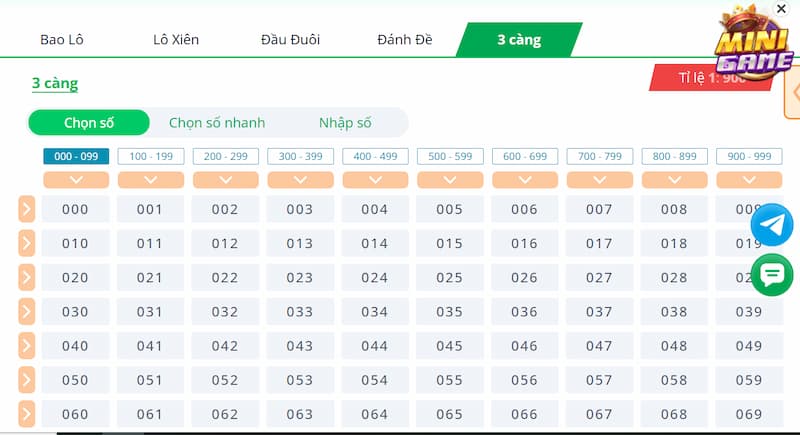Expand the chevron under 100 - 199

pos(151,180)
